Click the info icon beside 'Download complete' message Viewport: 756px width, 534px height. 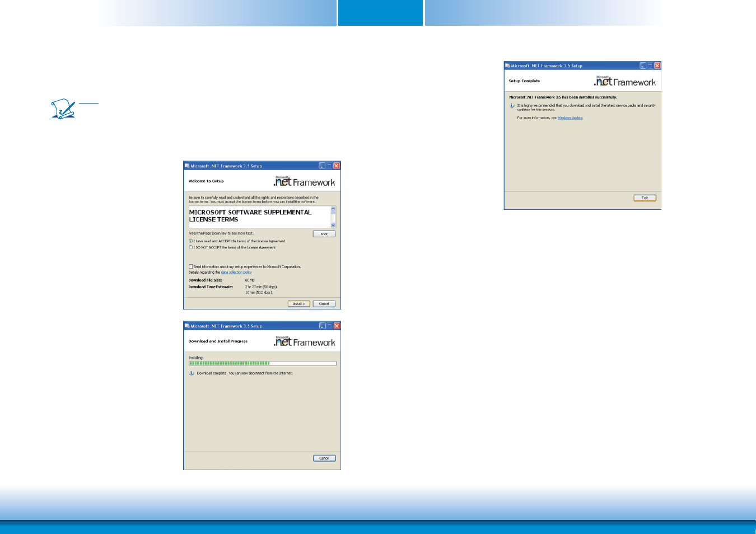click(192, 373)
